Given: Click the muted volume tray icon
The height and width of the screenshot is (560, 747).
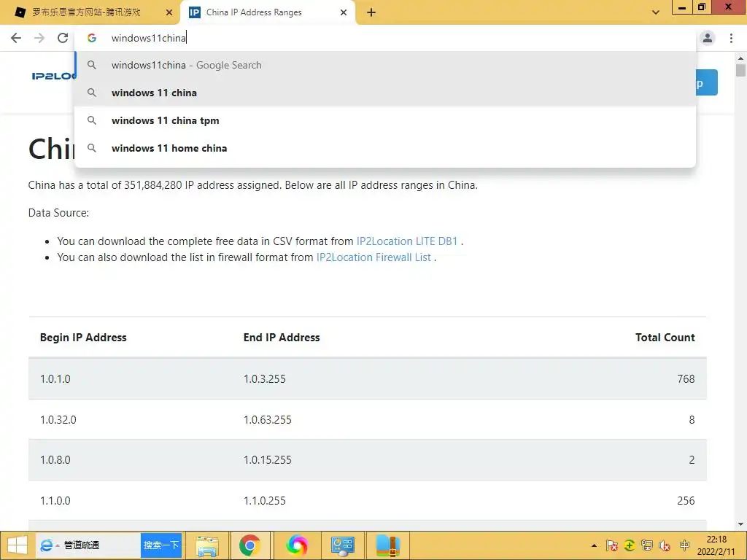Looking at the screenshot, I should (x=664, y=545).
